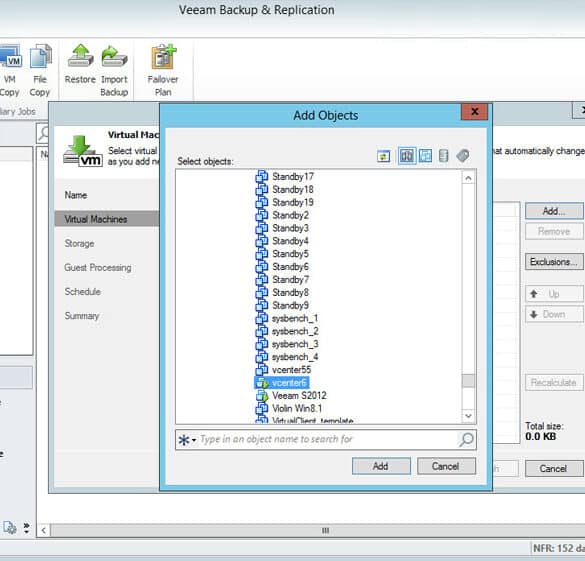Click the left arrow of bottom horizontal scrollbar

pos(43,530)
